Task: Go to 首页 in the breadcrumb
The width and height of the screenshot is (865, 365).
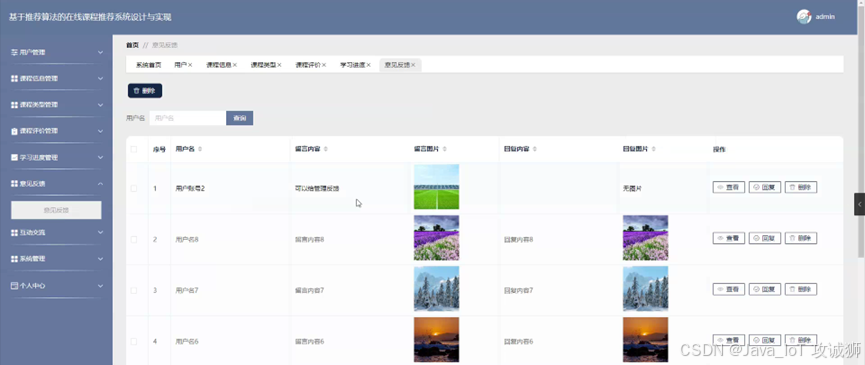Action: tap(132, 45)
